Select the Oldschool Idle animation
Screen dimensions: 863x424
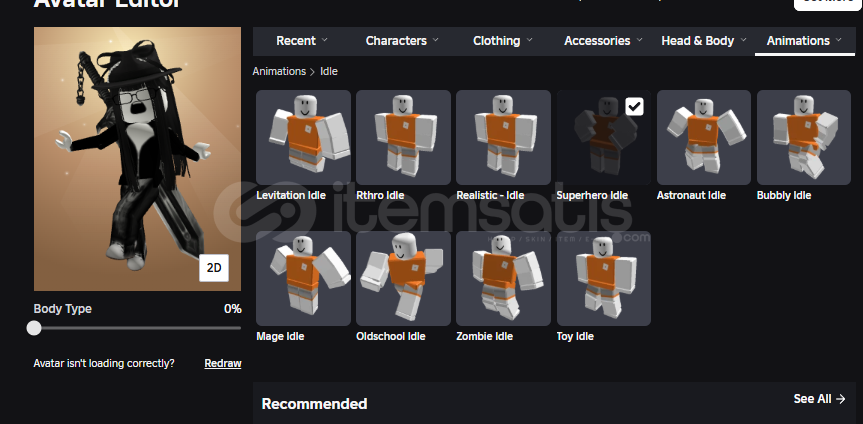(x=403, y=278)
